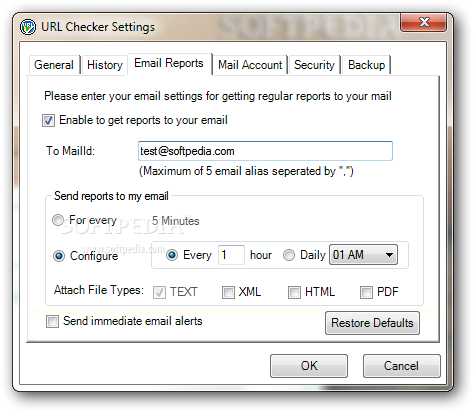Screen dimensions: 474x412
Task: Click the hour interval input box
Action: [231, 255]
